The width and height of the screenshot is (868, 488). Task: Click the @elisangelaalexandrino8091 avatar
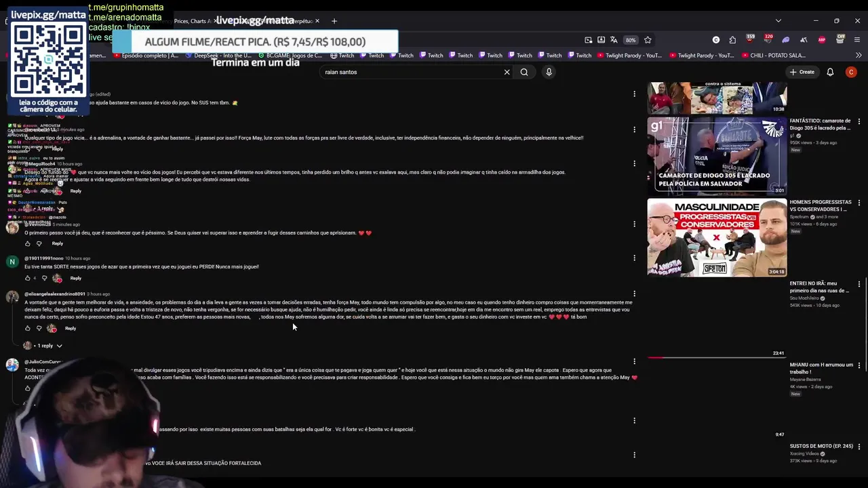12,297
